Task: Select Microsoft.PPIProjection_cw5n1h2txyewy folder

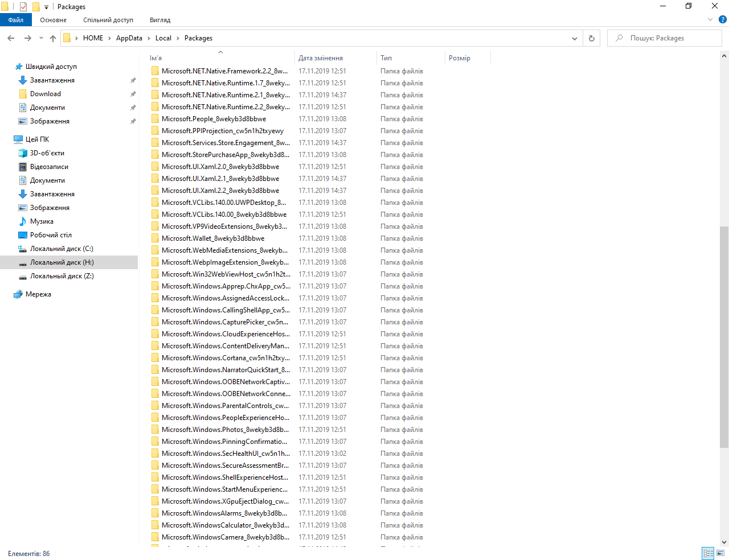Action: click(x=222, y=131)
